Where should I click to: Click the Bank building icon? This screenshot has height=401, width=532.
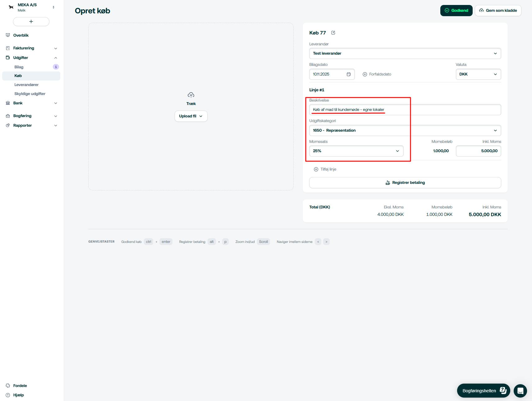8,103
